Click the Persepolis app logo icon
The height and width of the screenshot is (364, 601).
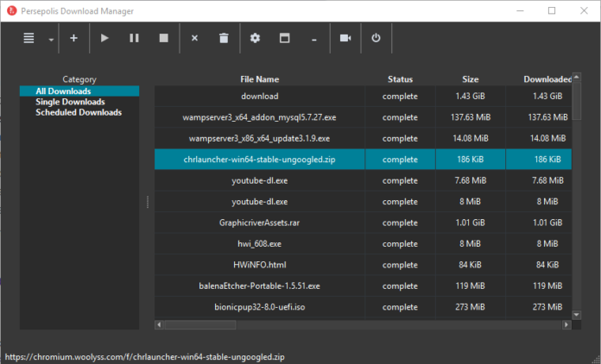[x=12, y=10]
